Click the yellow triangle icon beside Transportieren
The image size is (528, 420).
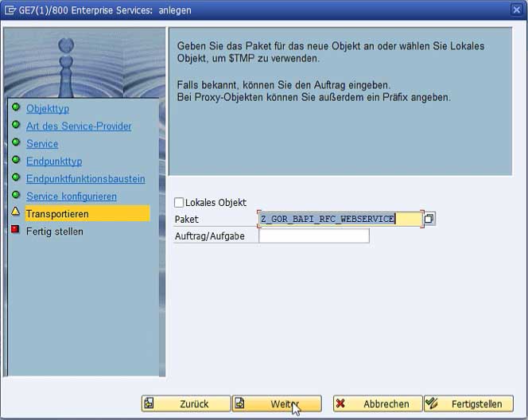pyautogui.click(x=16, y=213)
